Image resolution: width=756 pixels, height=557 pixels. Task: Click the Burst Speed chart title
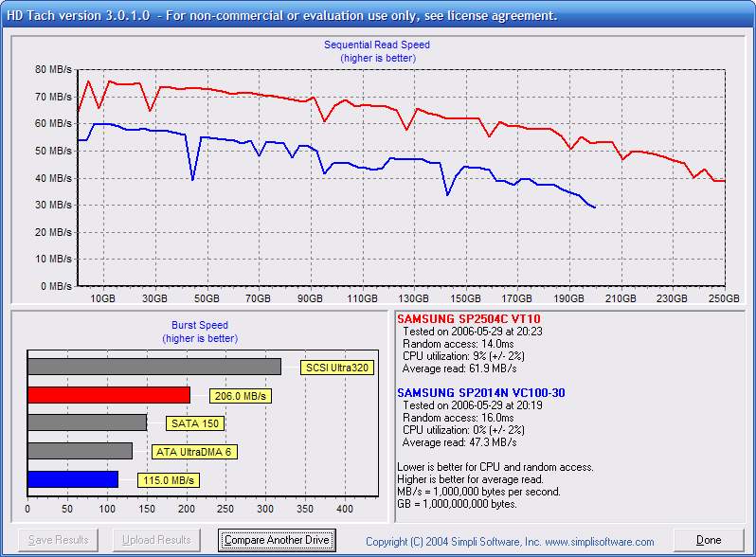click(x=200, y=325)
